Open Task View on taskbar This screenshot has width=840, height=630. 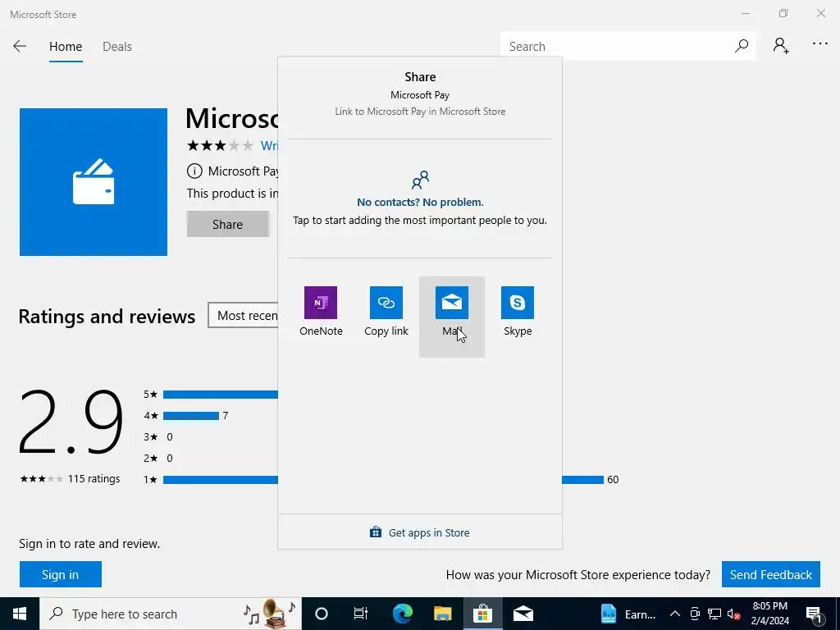point(361,614)
